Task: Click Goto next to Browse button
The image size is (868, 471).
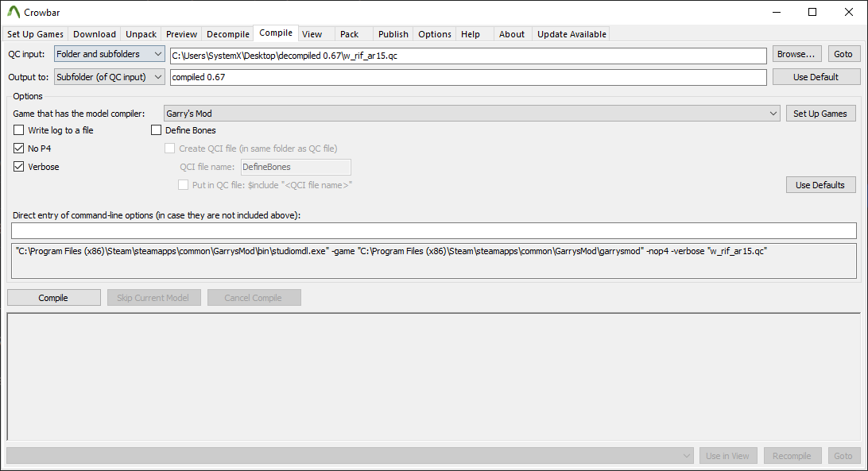Action: (x=843, y=54)
